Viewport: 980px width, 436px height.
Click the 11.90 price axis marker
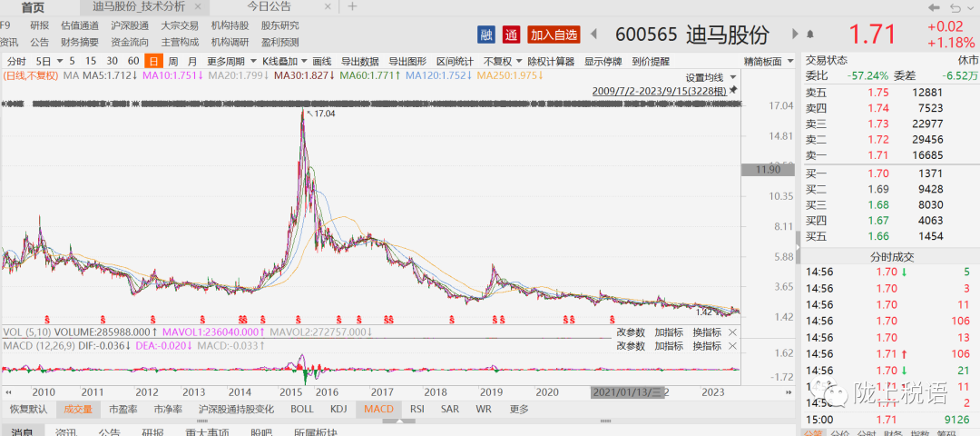pos(769,170)
